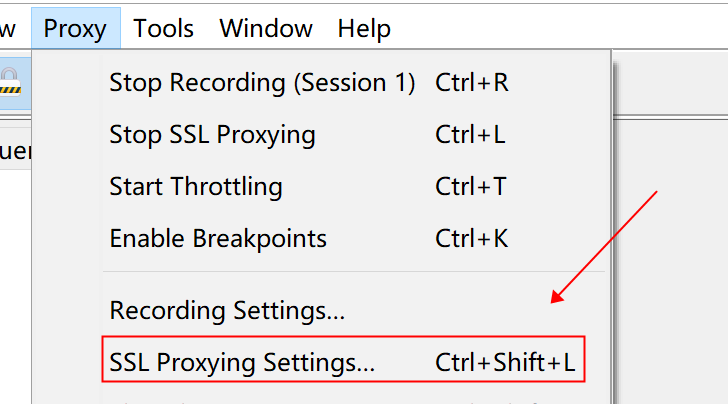Enable throttling via Start Throttling

point(196,187)
